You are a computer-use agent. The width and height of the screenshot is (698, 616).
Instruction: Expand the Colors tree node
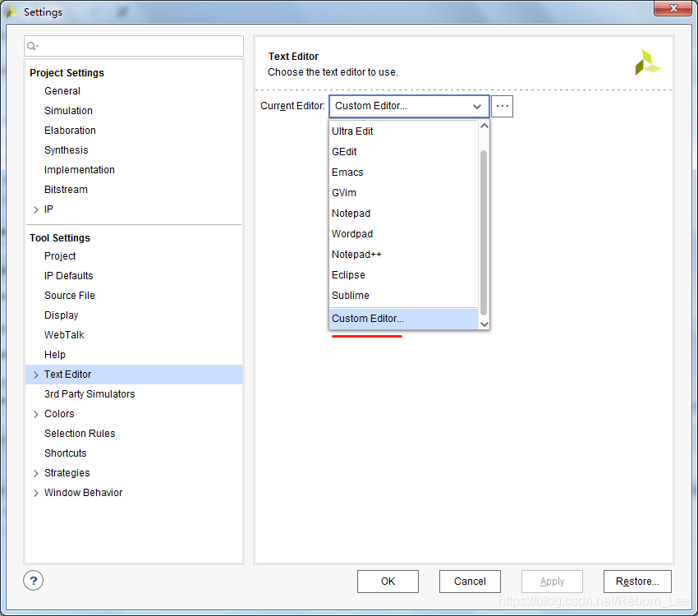coord(36,414)
